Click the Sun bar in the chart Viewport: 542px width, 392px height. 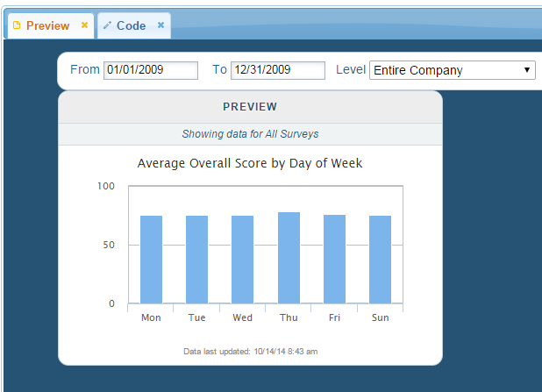coord(381,260)
